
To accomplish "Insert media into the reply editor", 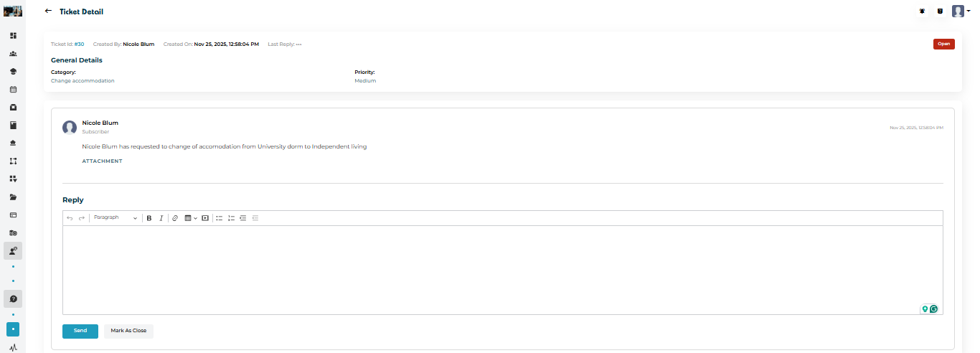I will (205, 218).
